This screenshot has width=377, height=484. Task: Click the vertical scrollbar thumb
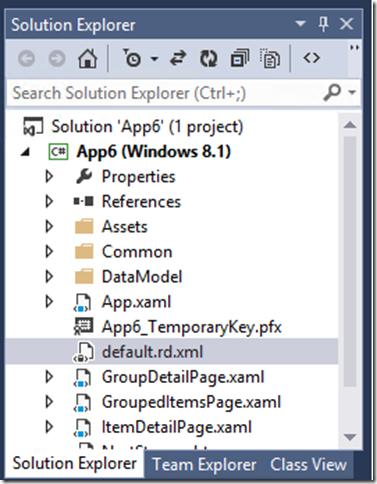click(x=350, y=262)
